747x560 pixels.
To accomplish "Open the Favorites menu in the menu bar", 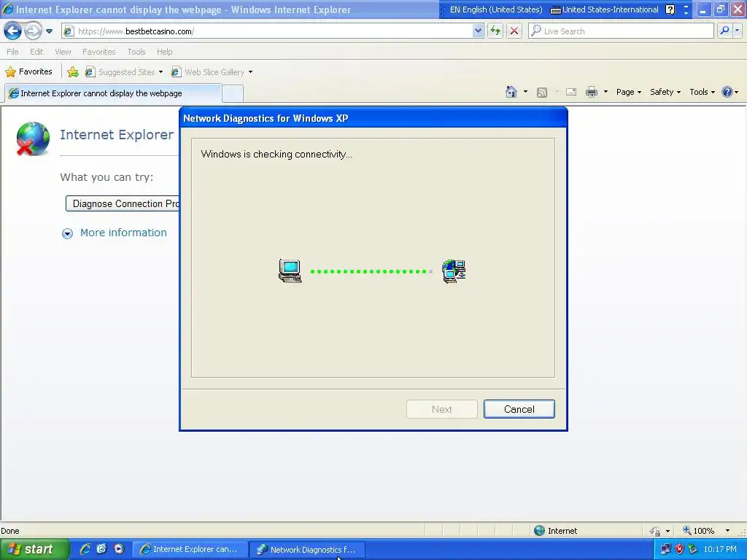I will (x=99, y=52).
